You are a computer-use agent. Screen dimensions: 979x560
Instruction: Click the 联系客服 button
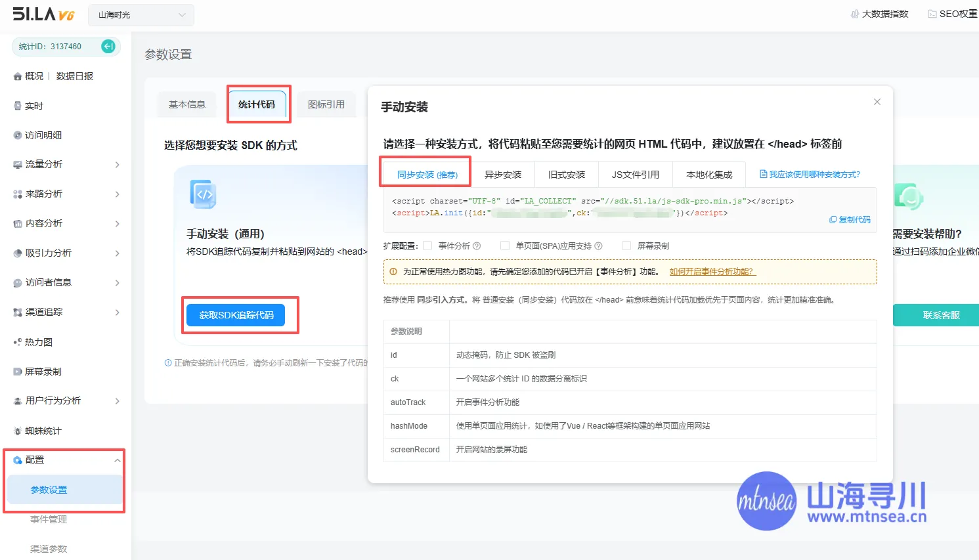tap(936, 315)
